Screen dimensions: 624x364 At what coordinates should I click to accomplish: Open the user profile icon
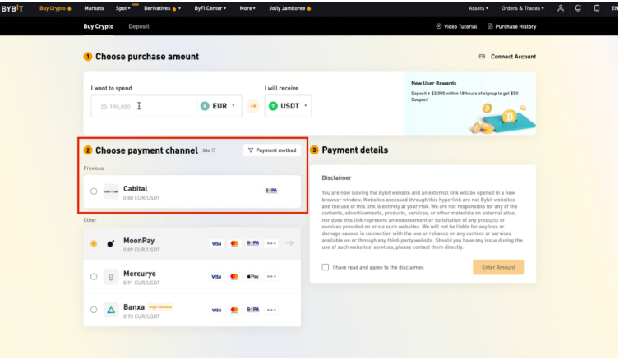click(x=561, y=8)
